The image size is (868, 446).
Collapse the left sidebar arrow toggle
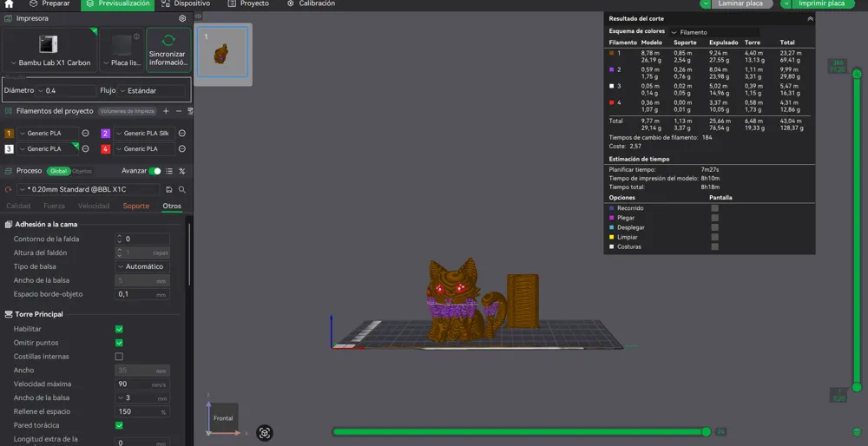pos(198,16)
